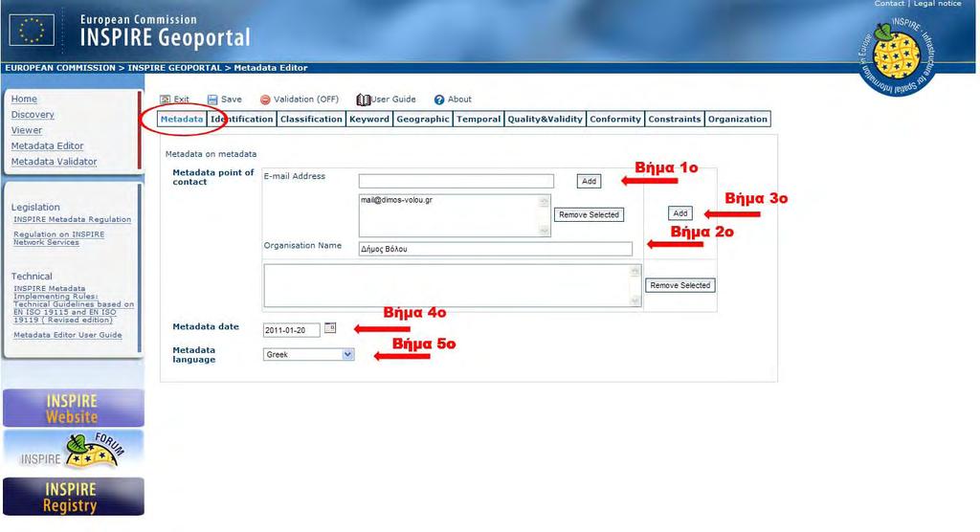Open the User Guide book icon
The height and width of the screenshot is (532, 980).
point(363,100)
